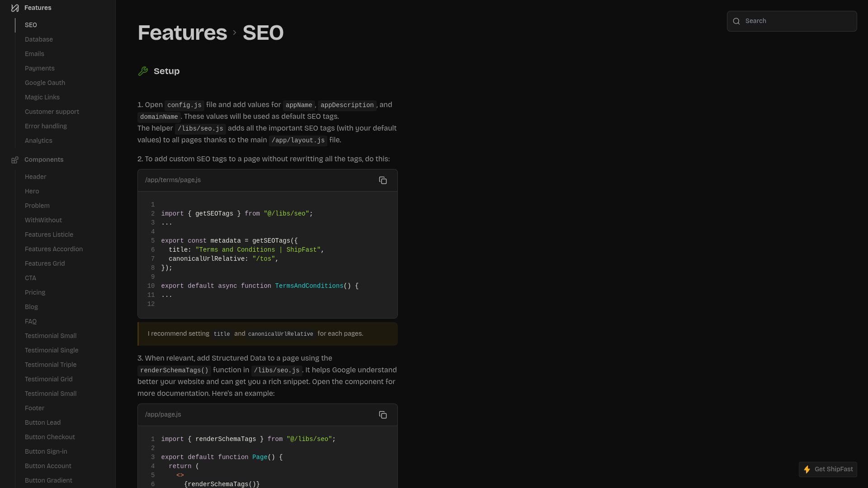Open the Button Checkout component page

(50, 437)
